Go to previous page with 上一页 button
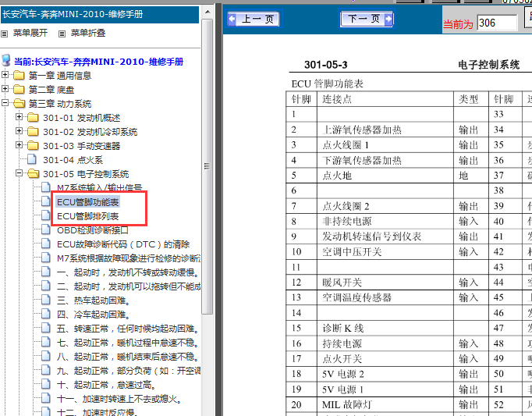 tap(254, 19)
